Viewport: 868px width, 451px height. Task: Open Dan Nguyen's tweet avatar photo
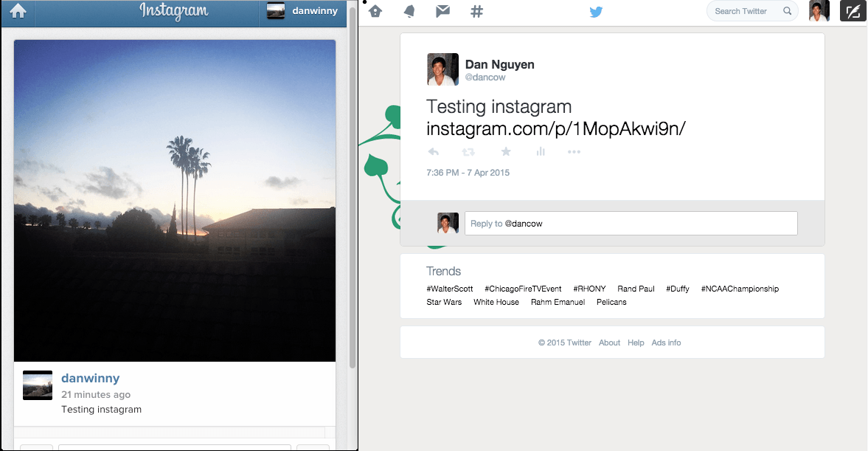coord(443,69)
